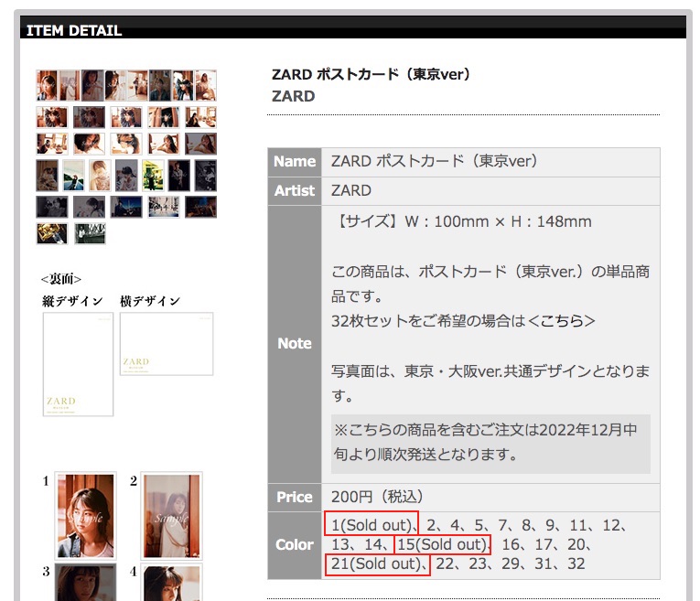Click color option 31 in the Color row
This screenshot has width=700, height=601.
coord(543,564)
